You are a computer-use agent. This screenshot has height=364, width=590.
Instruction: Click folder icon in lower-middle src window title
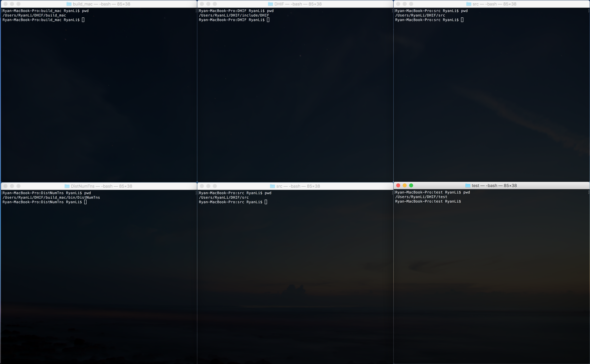(x=272, y=186)
